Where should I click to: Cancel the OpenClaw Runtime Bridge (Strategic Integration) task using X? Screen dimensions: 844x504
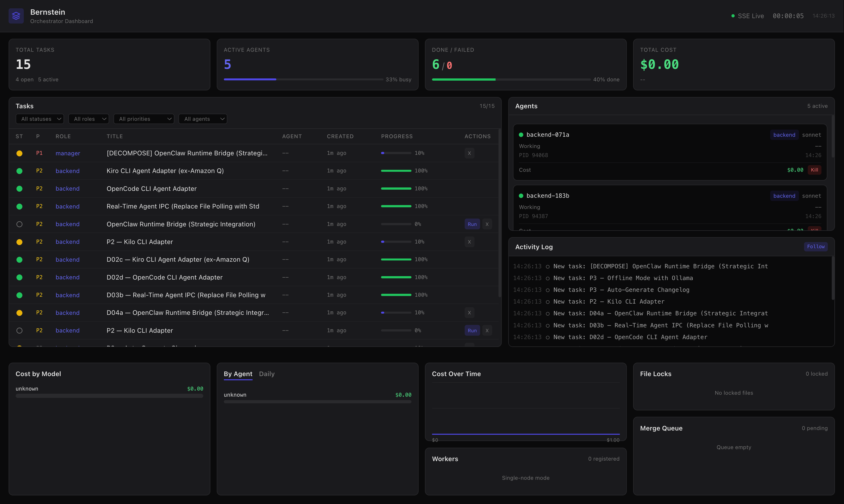487,224
